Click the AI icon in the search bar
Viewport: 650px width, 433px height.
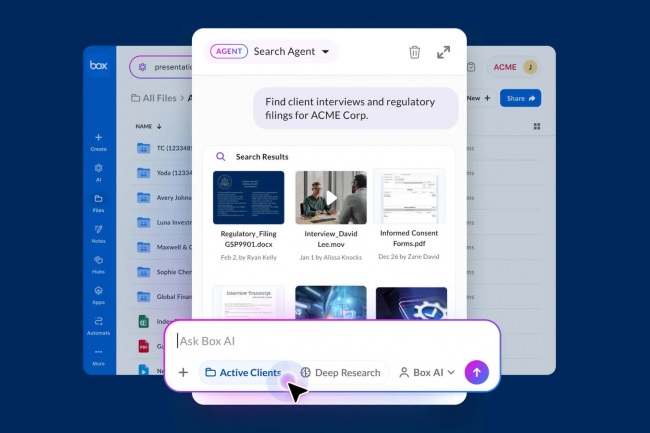(x=143, y=67)
